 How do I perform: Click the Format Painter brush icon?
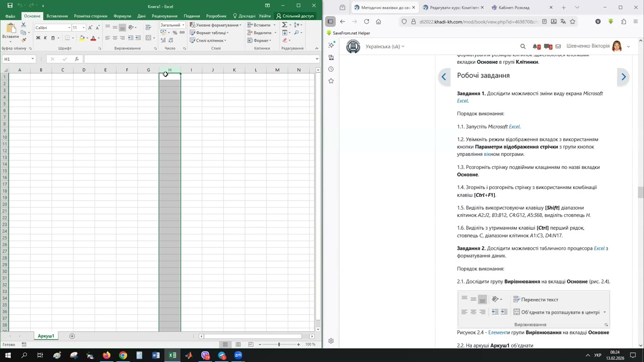point(24,40)
